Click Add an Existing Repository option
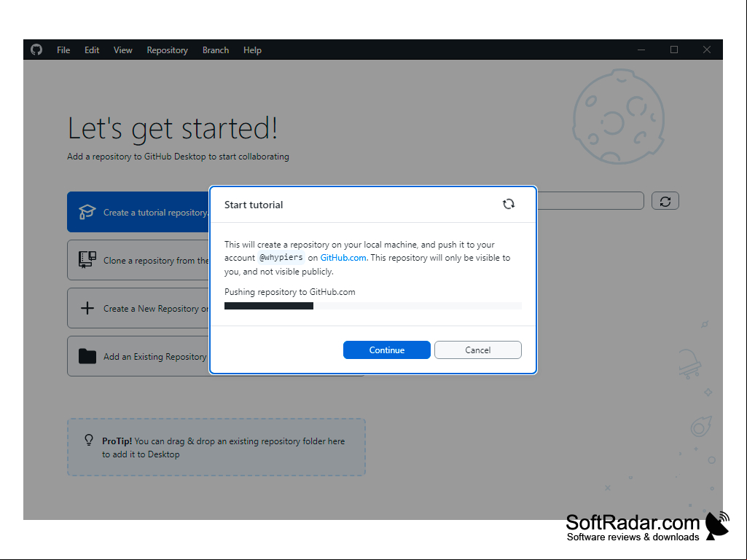747x560 pixels. tap(138, 356)
